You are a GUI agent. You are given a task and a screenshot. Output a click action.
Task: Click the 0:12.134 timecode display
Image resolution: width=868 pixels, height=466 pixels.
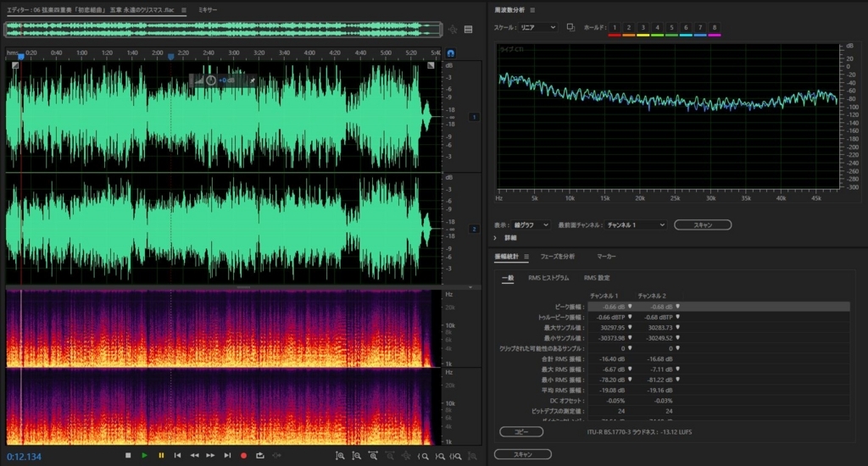click(24, 457)
